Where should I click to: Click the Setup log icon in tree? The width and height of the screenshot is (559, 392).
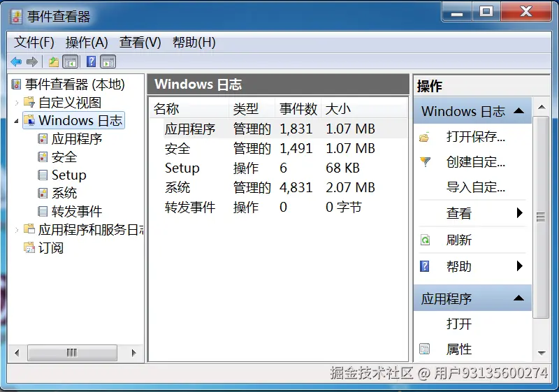tap(43, 175)
